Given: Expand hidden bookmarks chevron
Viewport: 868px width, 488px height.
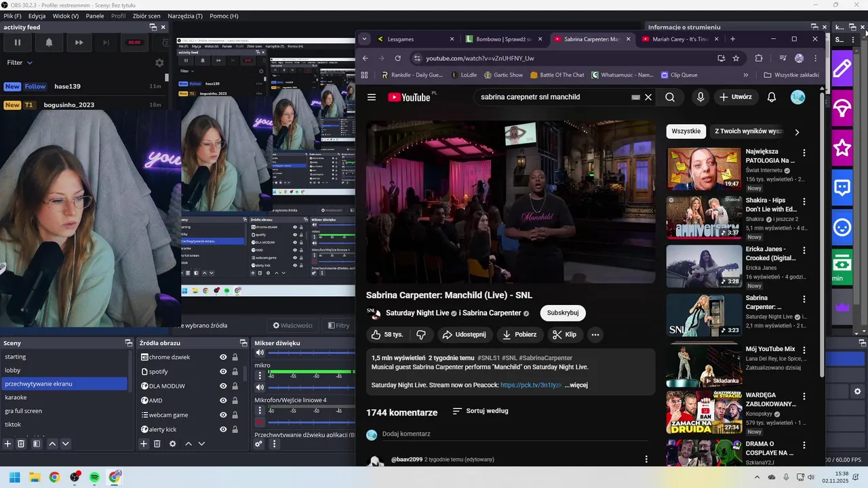Looking at the screenshot, I should point(746,75).
